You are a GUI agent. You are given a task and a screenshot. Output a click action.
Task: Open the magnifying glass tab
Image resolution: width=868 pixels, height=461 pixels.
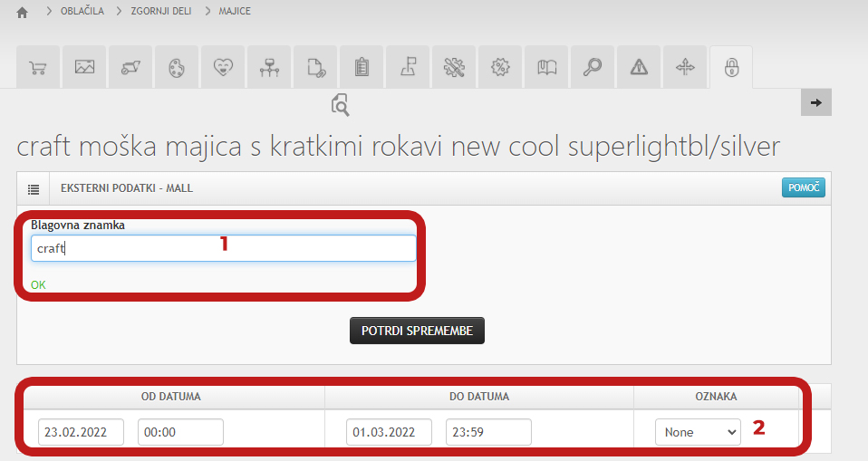pos(593,67)
